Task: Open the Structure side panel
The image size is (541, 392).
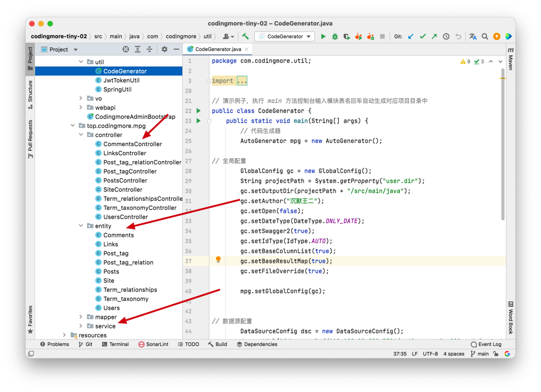Action: (31, 95)
